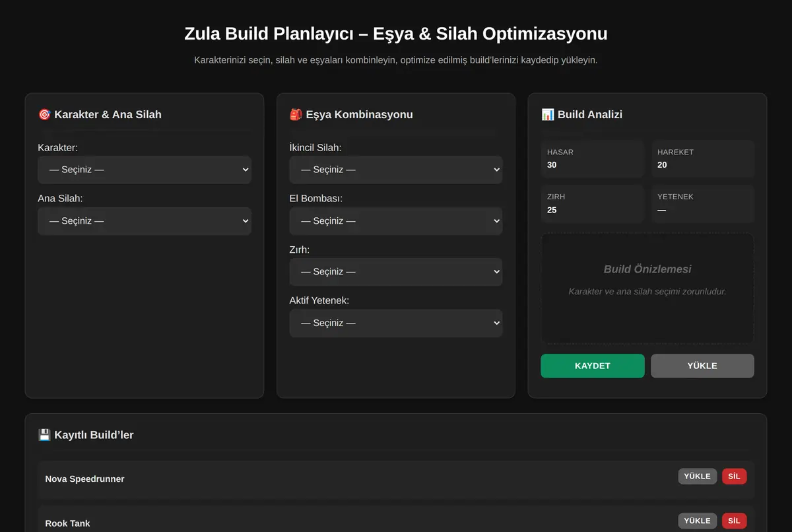Viewport: 792px width, 532px height.
Task: Click the Nova Speedrunner build name
Action: click(84, 479)
